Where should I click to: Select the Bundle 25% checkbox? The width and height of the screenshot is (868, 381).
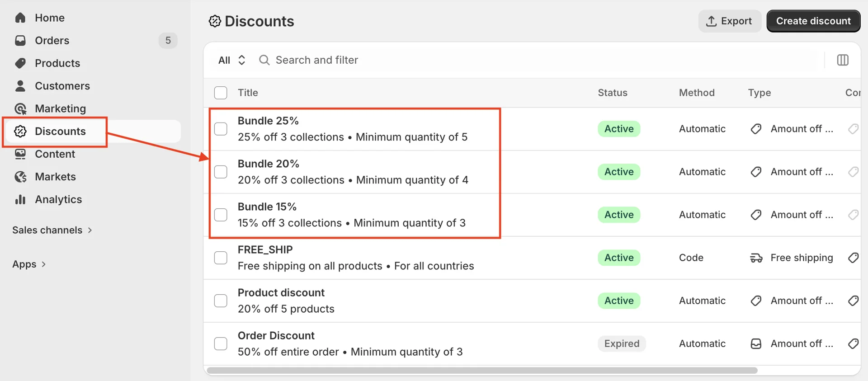tap(221, 129)
